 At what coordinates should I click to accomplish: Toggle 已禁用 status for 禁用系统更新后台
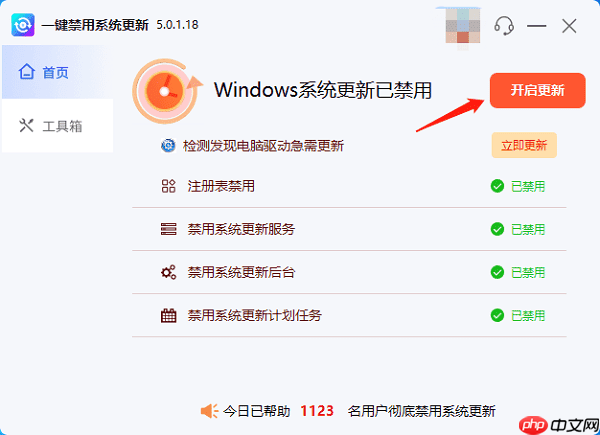[518, 272]
